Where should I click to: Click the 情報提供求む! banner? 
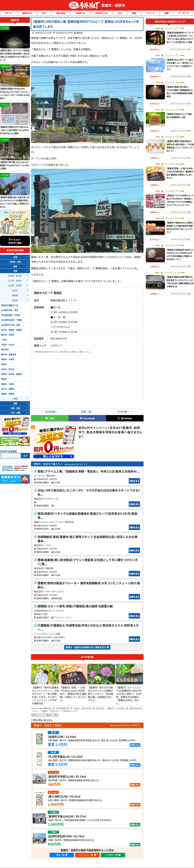[15, 479]
